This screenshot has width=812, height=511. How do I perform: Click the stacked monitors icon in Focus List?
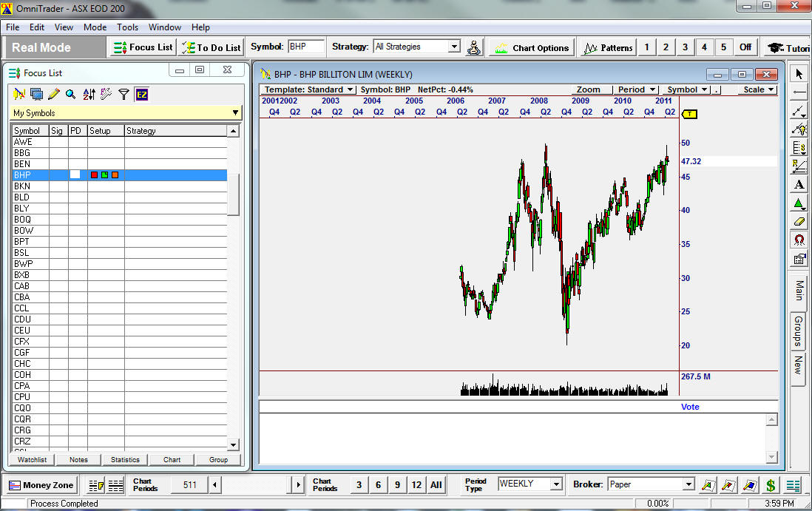point(37,94)
